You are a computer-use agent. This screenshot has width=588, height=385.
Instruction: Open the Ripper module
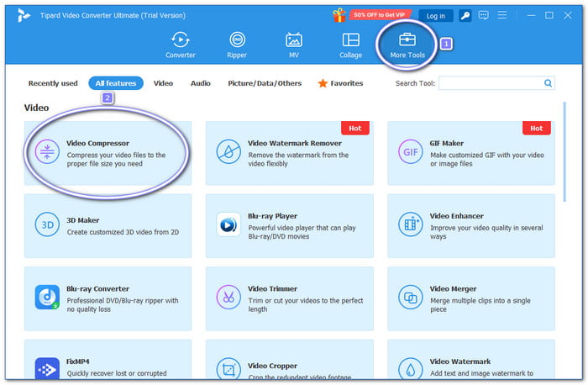237,45
